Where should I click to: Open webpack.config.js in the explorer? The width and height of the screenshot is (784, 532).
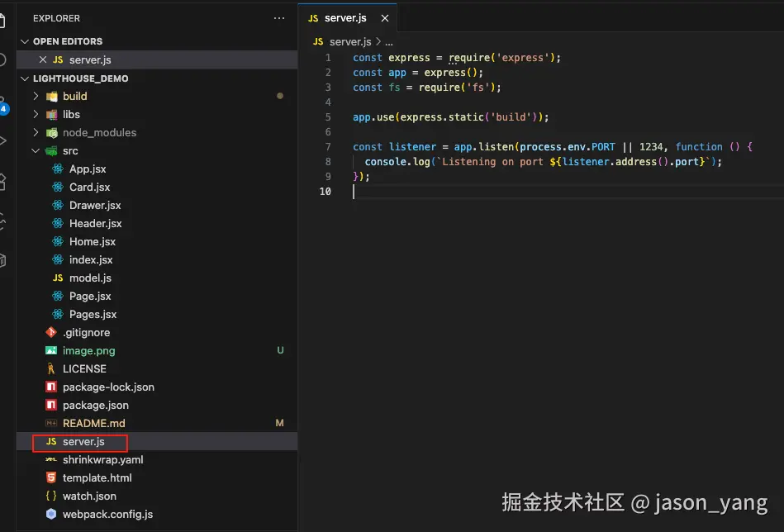point(107,514)
